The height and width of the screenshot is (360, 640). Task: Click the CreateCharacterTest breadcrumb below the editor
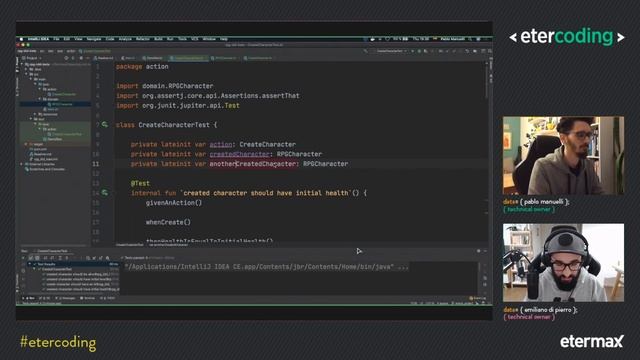(x=129, y=244)
